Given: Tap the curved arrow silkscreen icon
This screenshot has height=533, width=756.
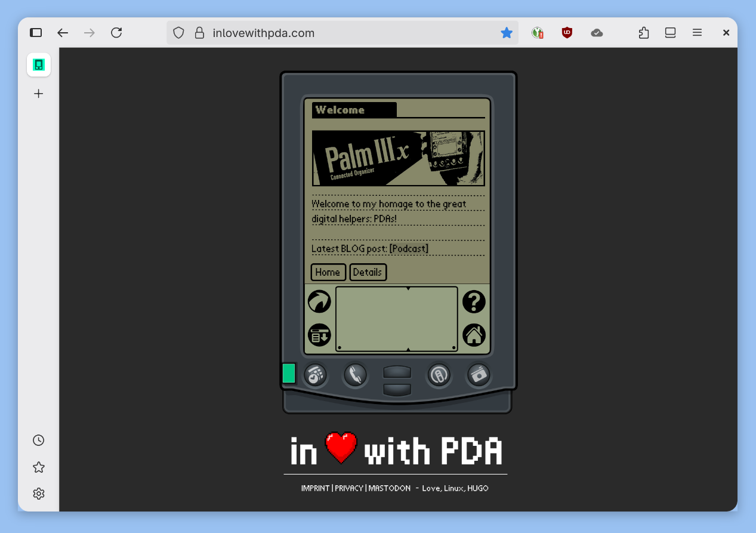Looking at the screenshot, I should pyautogui.click(x=319, y=301).
